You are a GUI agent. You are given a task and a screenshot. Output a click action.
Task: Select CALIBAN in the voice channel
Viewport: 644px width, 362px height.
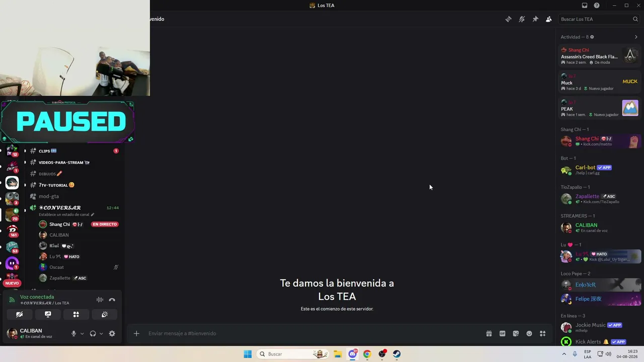click(78, 235)
